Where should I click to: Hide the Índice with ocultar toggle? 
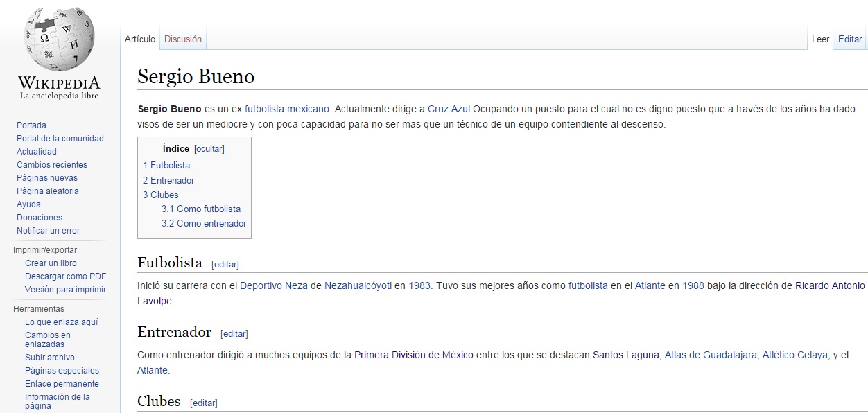pyautogui.click(x=209, y=149)
